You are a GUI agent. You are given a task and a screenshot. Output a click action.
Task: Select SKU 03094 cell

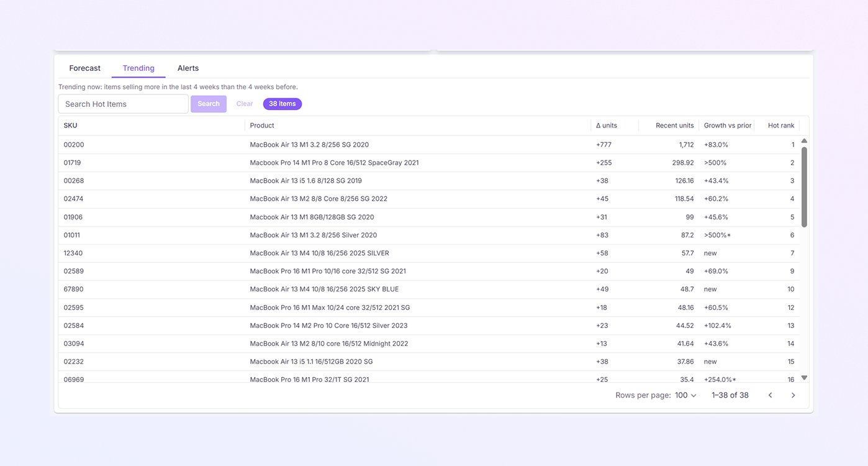pyautogui.click(x=151, y=344)
